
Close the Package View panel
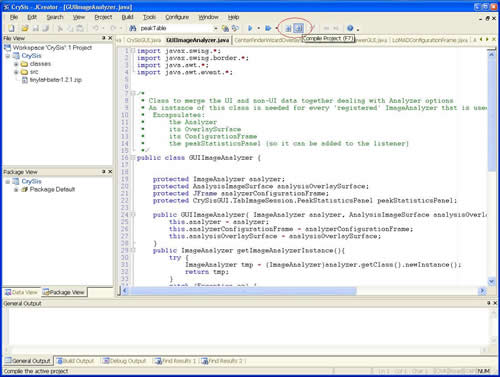point(110,172)
